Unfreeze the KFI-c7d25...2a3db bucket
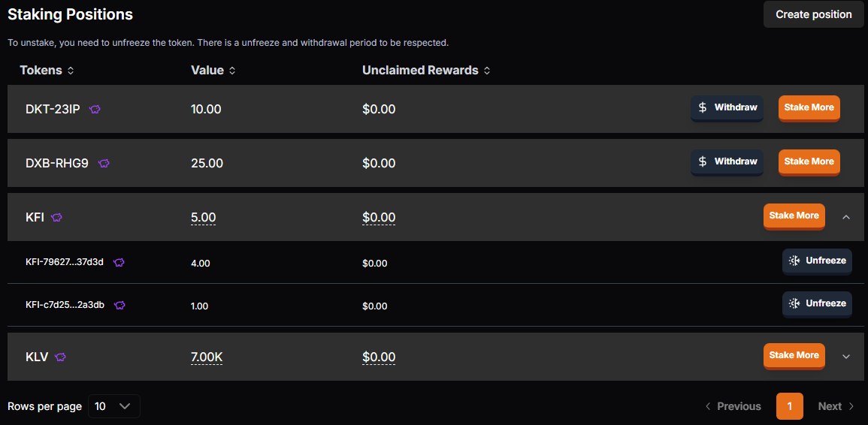Screen dimensions: 868x425 (817, 304)
